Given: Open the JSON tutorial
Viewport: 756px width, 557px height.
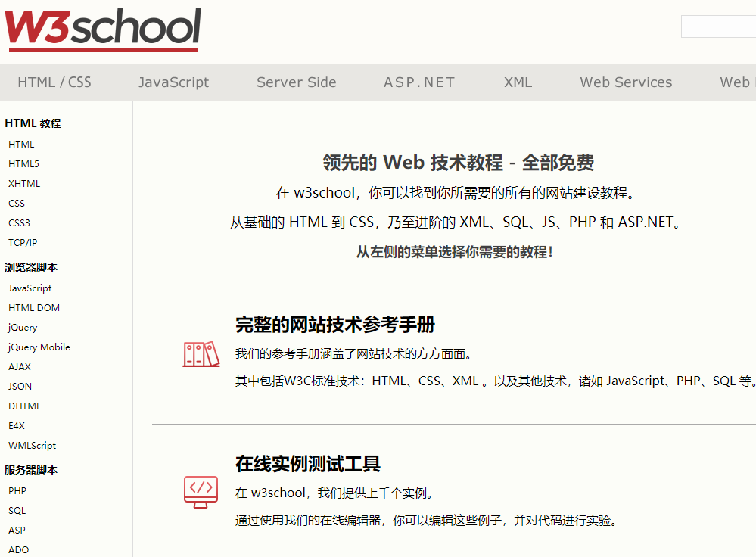Looking at the screenshot, I should pos(20,386).
